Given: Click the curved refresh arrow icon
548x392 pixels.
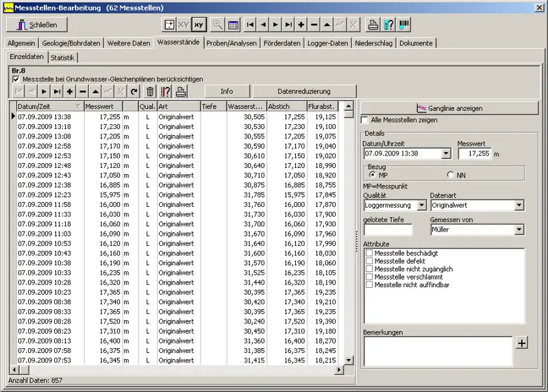Looking at the screenshot, I should (134, 92).
